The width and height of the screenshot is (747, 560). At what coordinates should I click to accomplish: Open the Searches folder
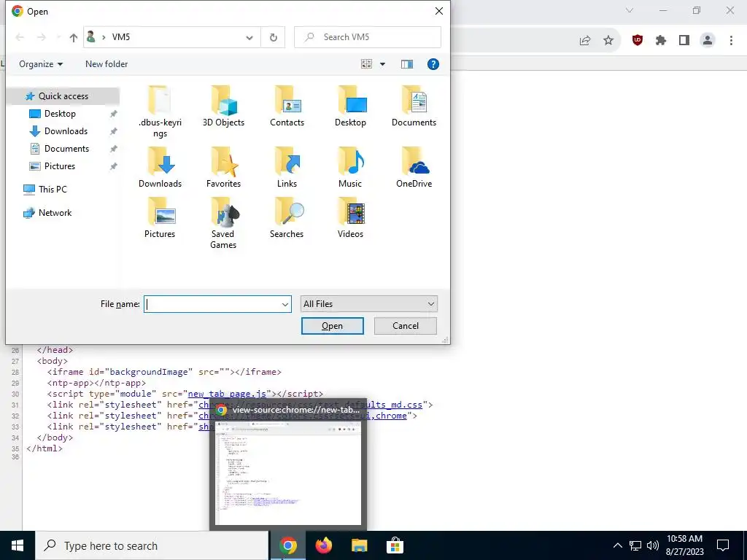point(287,217)
